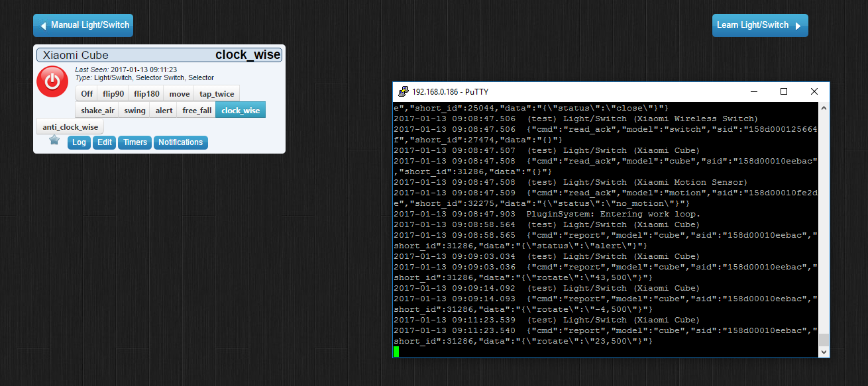Open Notifications settings button

pos(181,142)
